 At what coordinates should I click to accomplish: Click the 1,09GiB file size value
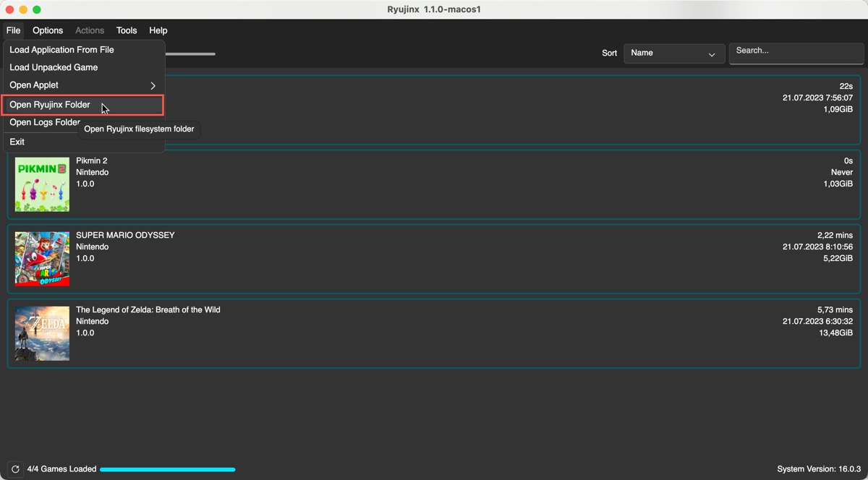point(838,109)
